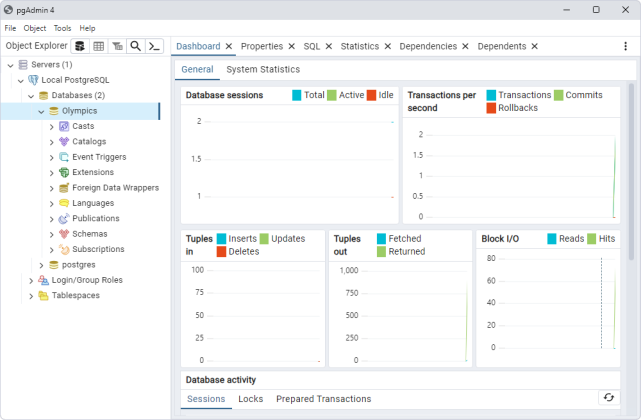Click the Rollbacks legend color swatch
This screenshot has width=641, height=420.
click(x=491, y=108)
